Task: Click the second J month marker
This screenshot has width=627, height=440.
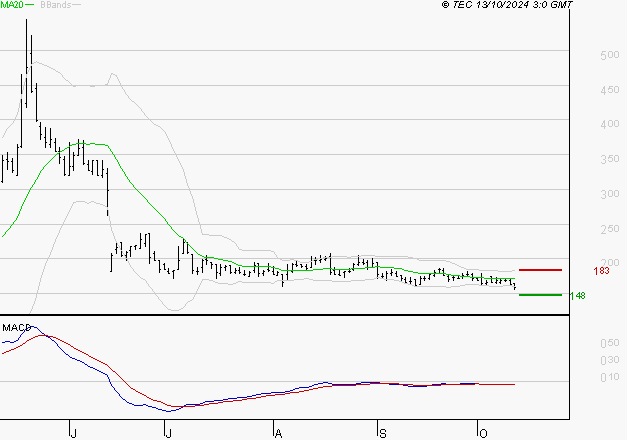Action: tap(168, 434)
